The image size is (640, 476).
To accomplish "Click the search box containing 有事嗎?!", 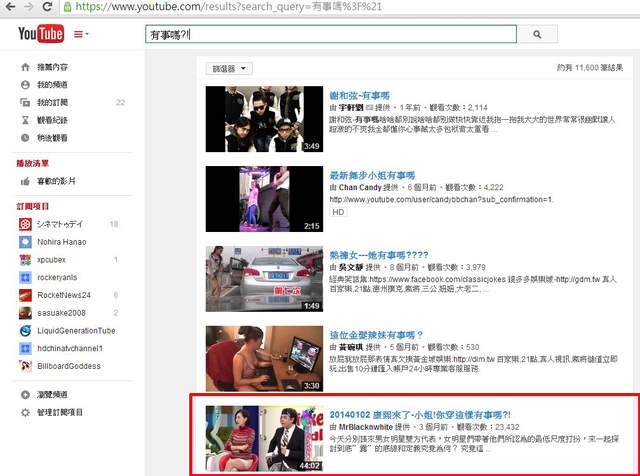I will coord(330,34).
